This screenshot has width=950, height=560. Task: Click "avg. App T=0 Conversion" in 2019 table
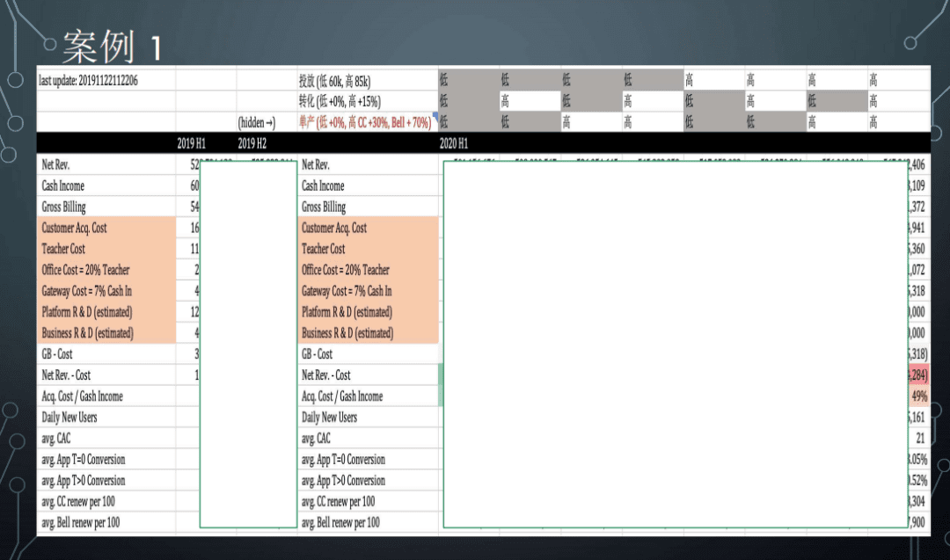84,460
